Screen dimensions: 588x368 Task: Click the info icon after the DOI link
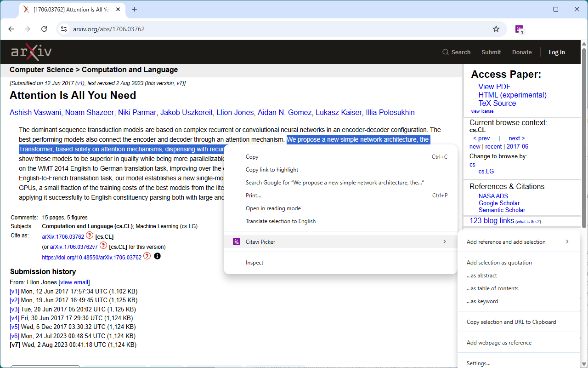click(157, 256)
